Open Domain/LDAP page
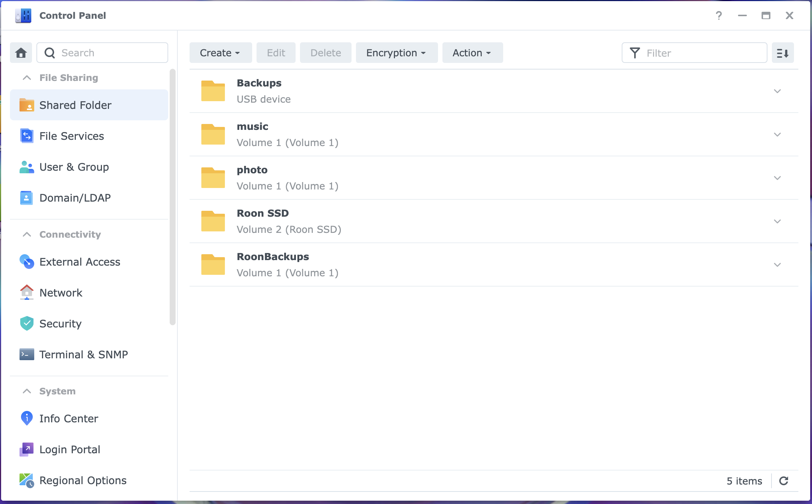This screenshot has height=504, width=812. tap(89, 198)
